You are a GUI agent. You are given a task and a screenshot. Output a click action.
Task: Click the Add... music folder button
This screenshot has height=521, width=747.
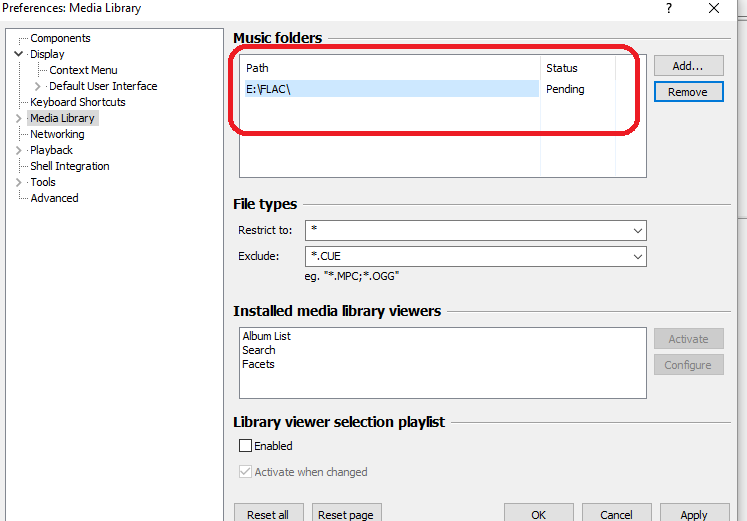point(688,66)
